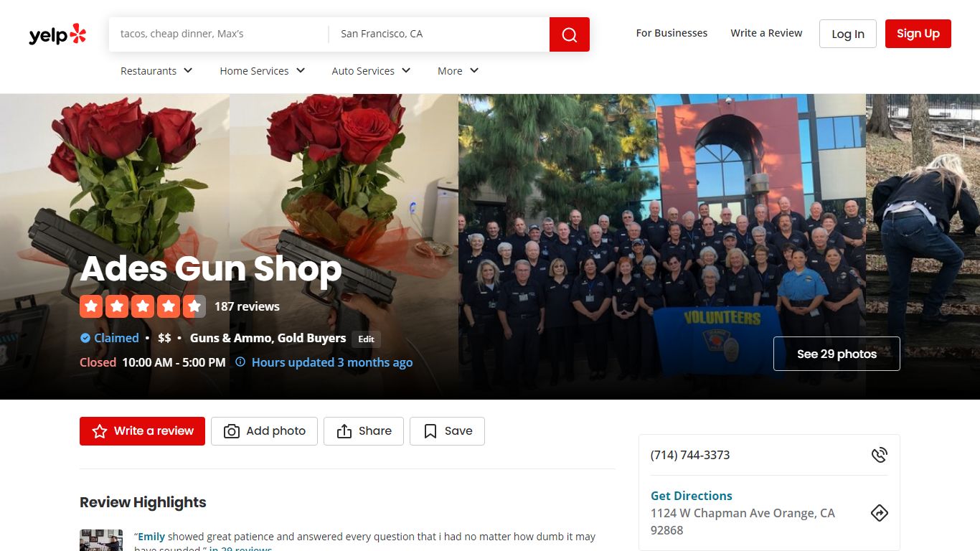Click the Log In button
Screen dimensions: 980x551
point(848,34)
